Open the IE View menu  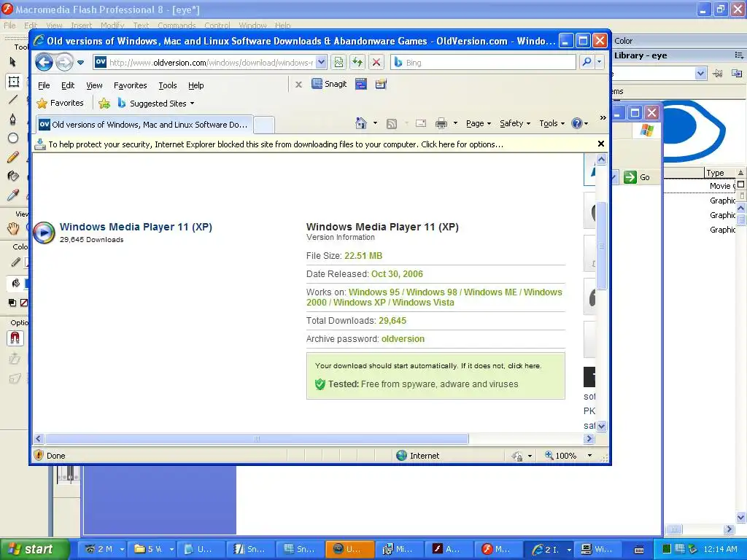tap(94, 85)
